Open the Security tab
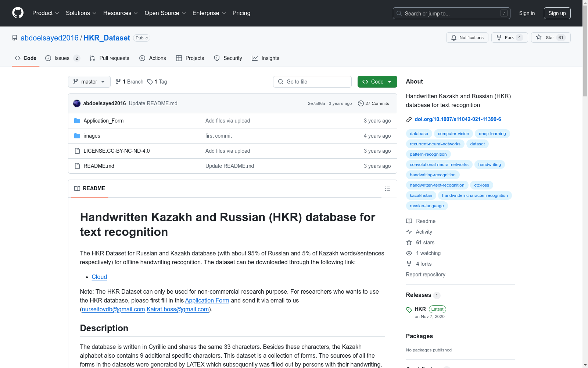 point(228,58)
